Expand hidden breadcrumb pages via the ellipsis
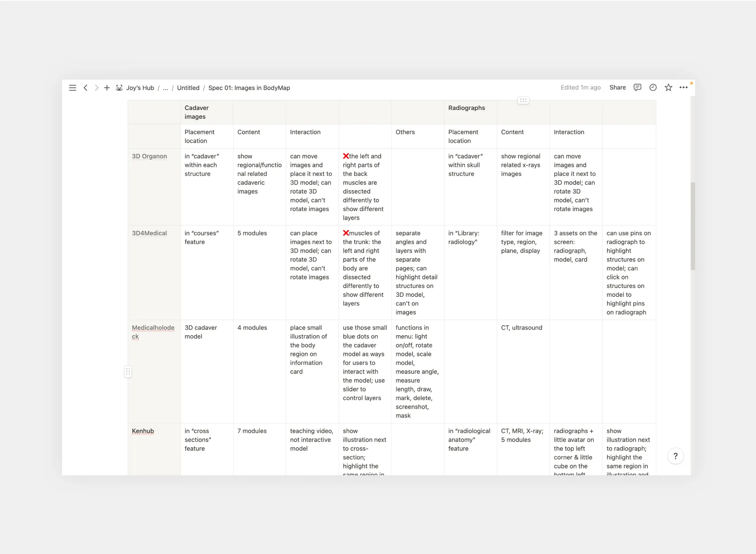 click(166, 88)
